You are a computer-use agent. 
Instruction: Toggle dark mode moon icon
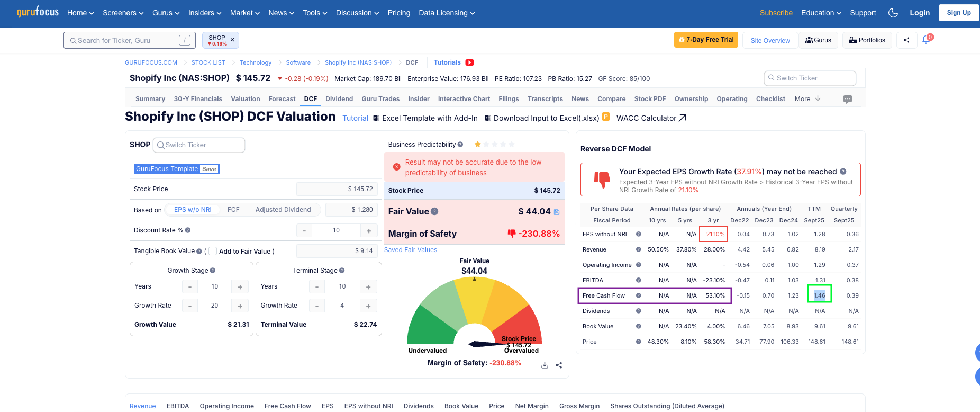pos(893,13)
